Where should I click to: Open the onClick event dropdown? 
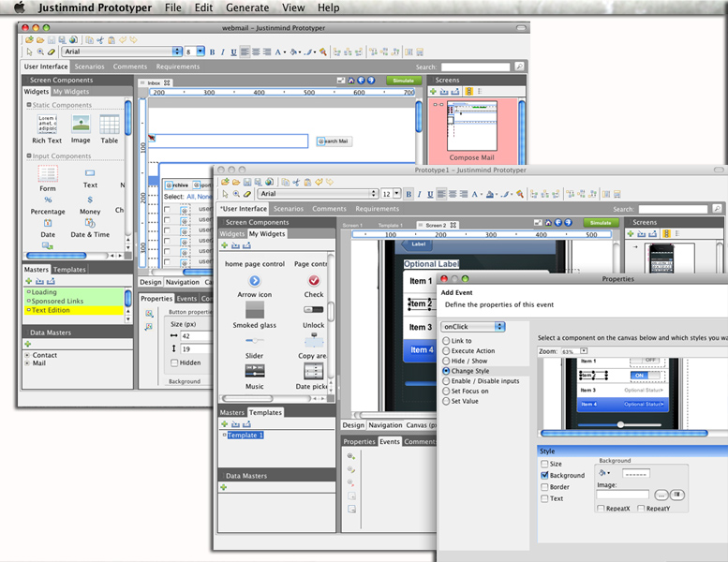tap(472, 327)
